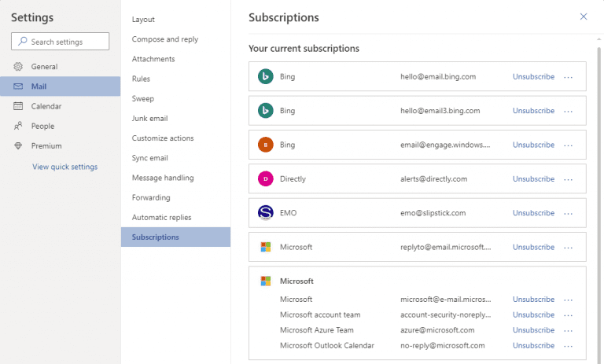Click the People icon in sidebar
Image resolution: width=604 pixels, height=364 pixels.
(x=18, y=126)
